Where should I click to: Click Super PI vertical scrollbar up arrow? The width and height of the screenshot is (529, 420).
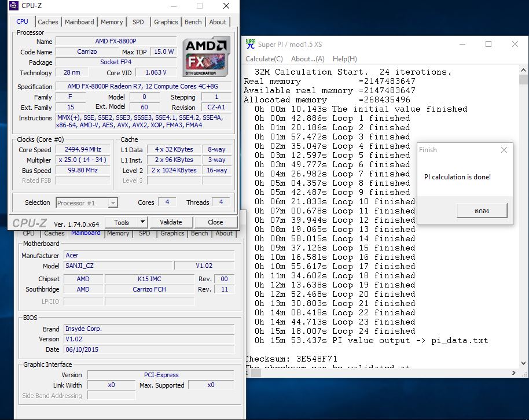(523, 70)
